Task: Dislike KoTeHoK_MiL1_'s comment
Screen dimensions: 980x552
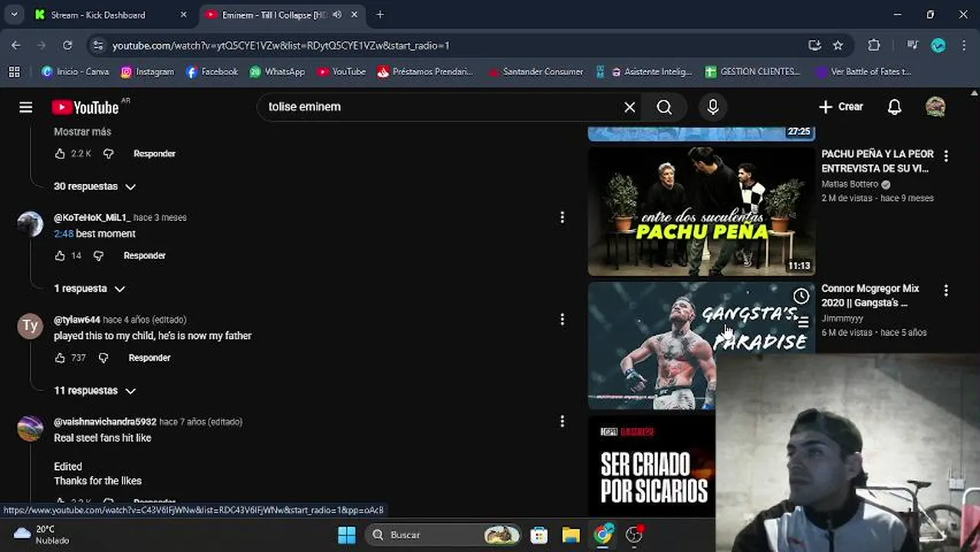Action: tap(98, 255)
